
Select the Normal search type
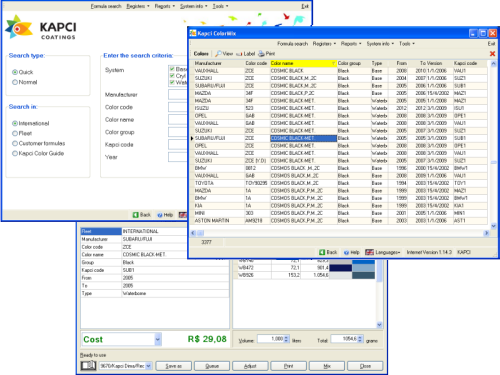coord(15,82)
